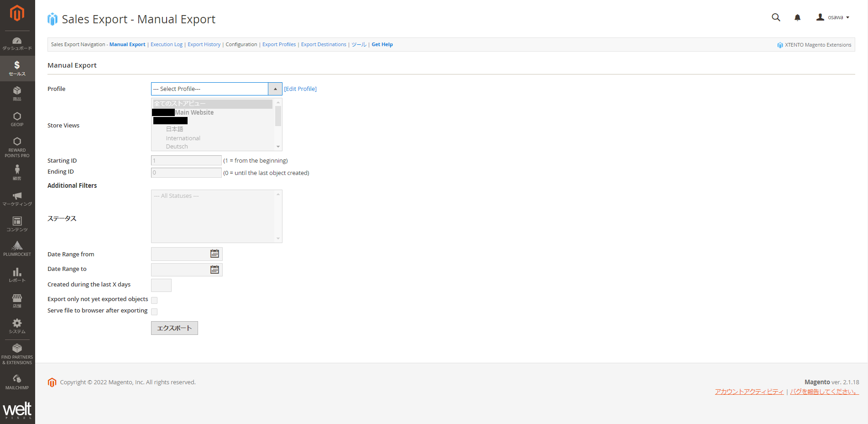Open the Configuration navigation item

[241, 44]
